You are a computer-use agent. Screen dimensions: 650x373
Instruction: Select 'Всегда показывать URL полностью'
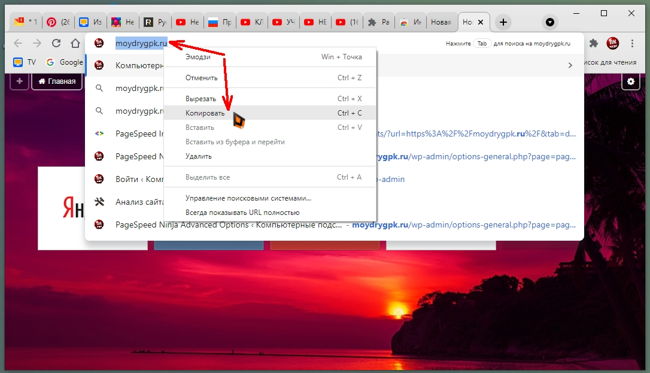tap(270, 212)
